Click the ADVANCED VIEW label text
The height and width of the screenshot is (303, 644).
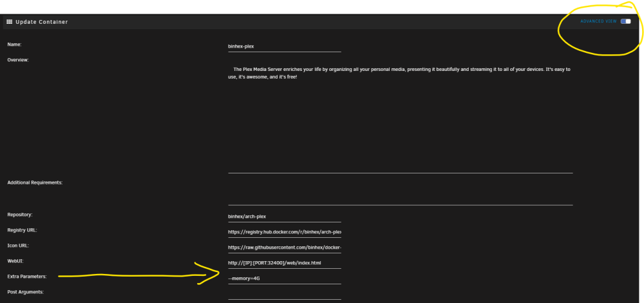598,21
